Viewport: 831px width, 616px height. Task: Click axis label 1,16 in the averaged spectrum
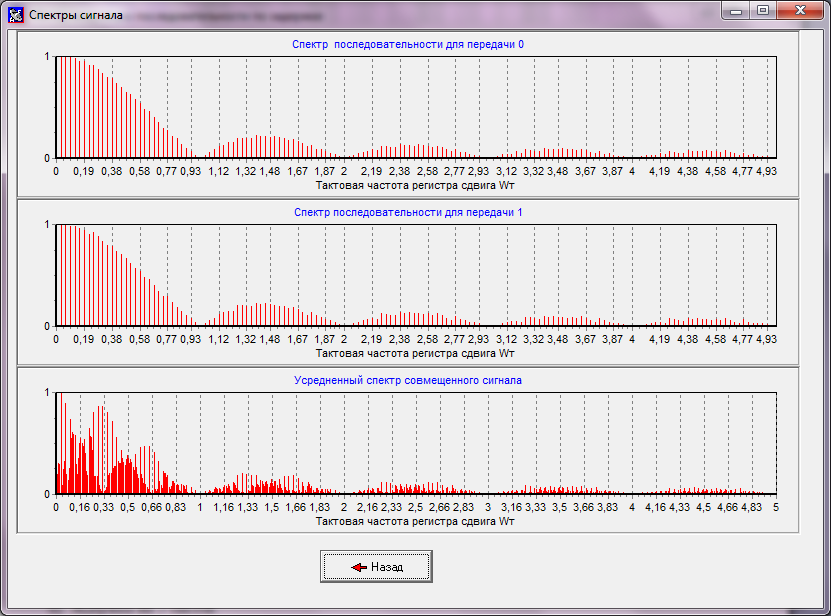coord(224,507)
